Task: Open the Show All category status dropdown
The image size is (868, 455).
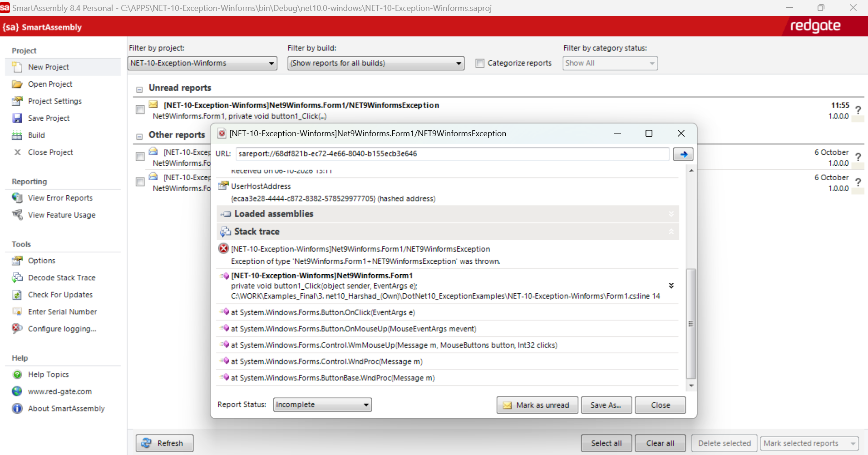Action: (x=610, y=63)
